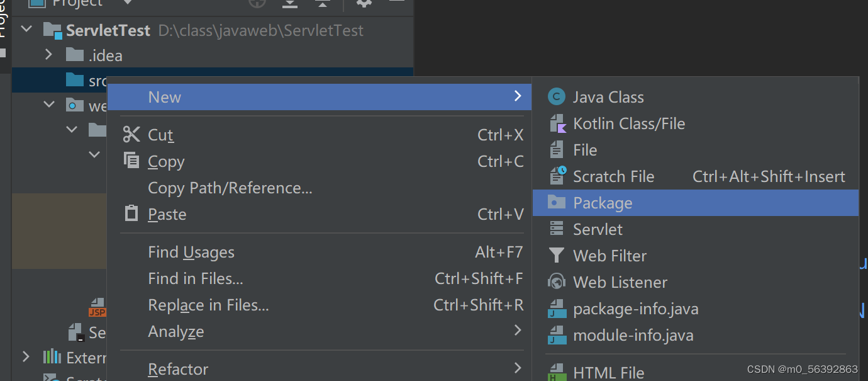
Task: Click the Scratch File icon
Action: [x=558, y=176]
